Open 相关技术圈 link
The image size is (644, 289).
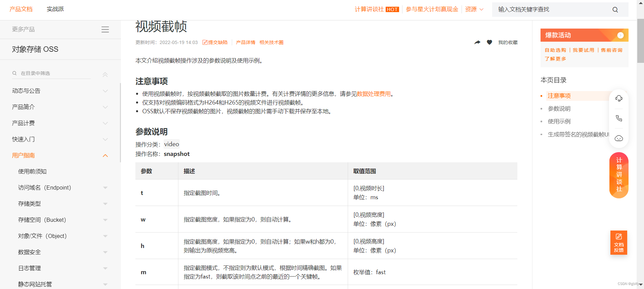coord(271,42)
